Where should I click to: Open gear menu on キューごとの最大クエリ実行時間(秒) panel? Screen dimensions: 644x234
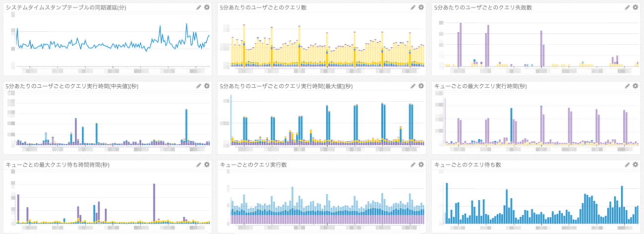[635, 86]
